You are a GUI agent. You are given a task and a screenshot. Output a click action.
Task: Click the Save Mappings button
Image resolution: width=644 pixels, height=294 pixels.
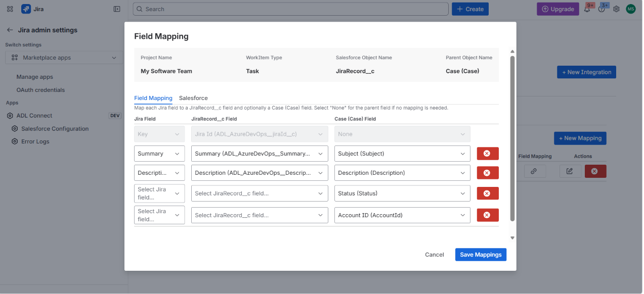click(481, 255)
